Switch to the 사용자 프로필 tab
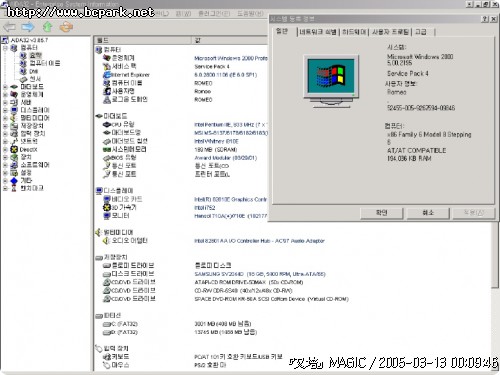Screen dimensions: 500x375 tap(390, 32)
